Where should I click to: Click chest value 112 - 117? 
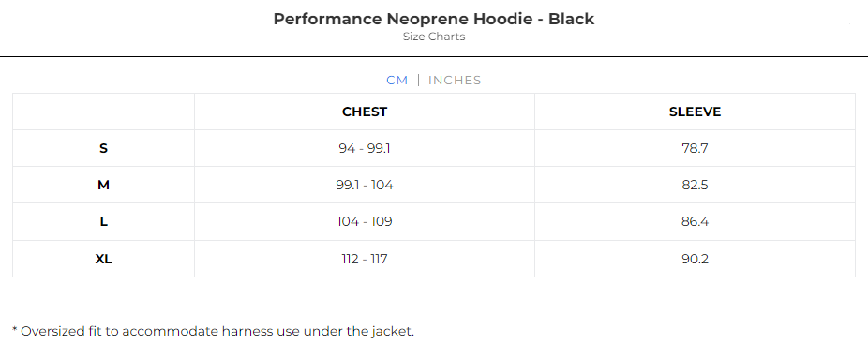pyautogui.click(x=365, y=259)
